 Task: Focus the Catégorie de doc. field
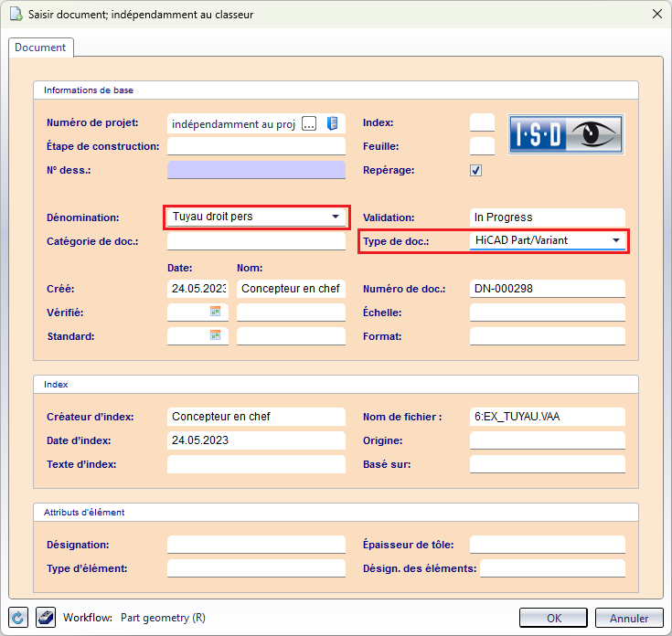tap(256, 241)
